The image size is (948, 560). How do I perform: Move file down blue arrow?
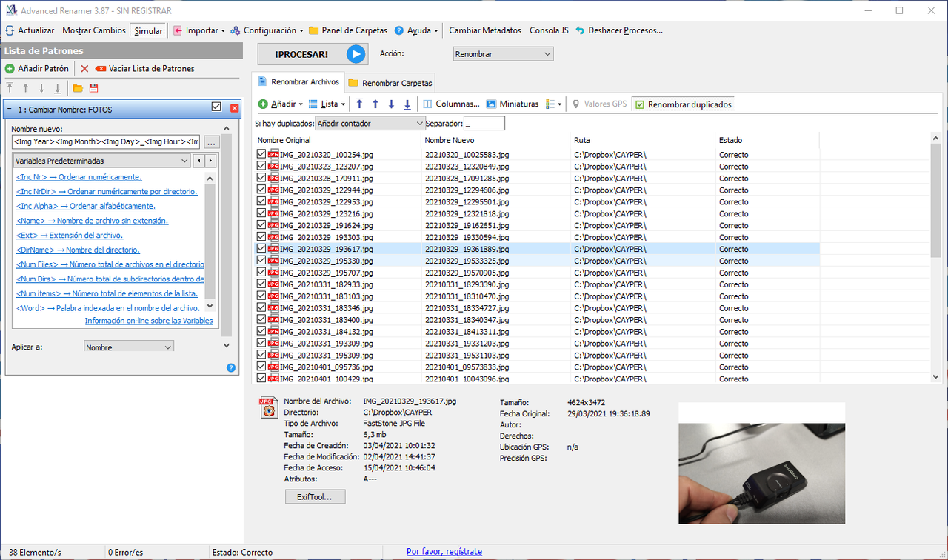(391, 104)
